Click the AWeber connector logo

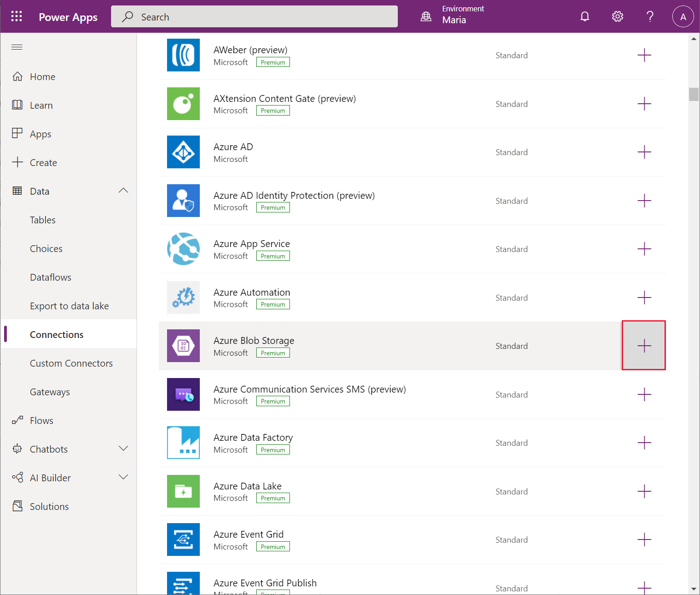point(183,55)
